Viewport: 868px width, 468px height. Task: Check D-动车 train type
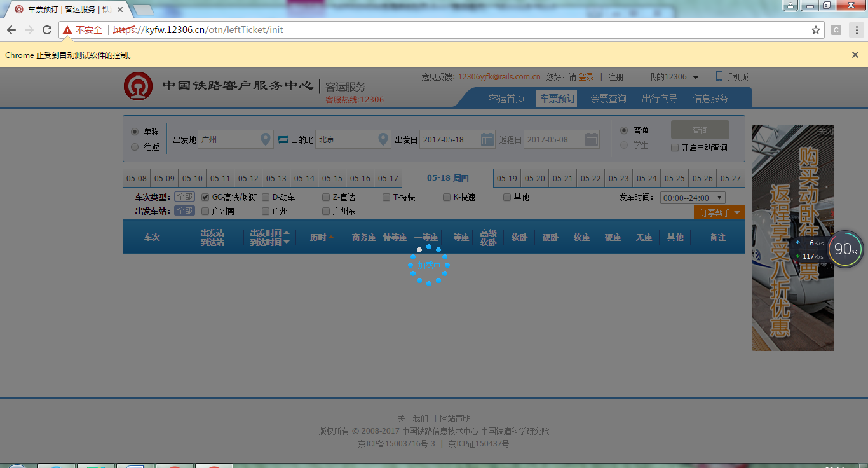[266, 197]
